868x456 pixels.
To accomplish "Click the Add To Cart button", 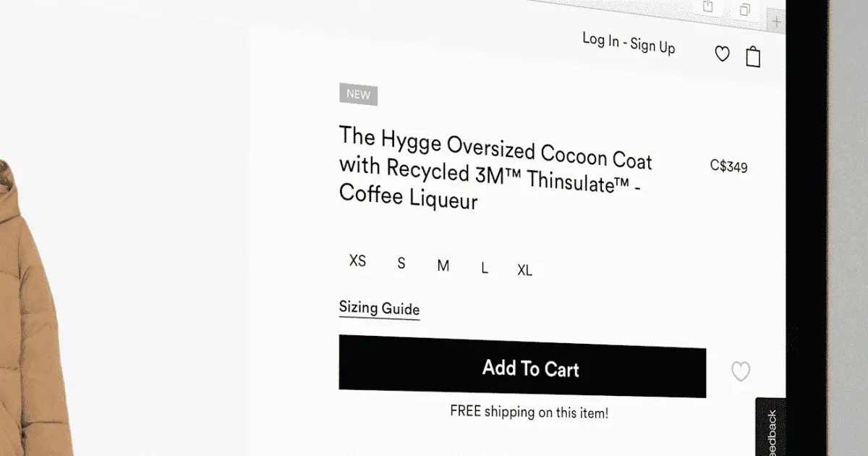I will click(x=522, y=366).
